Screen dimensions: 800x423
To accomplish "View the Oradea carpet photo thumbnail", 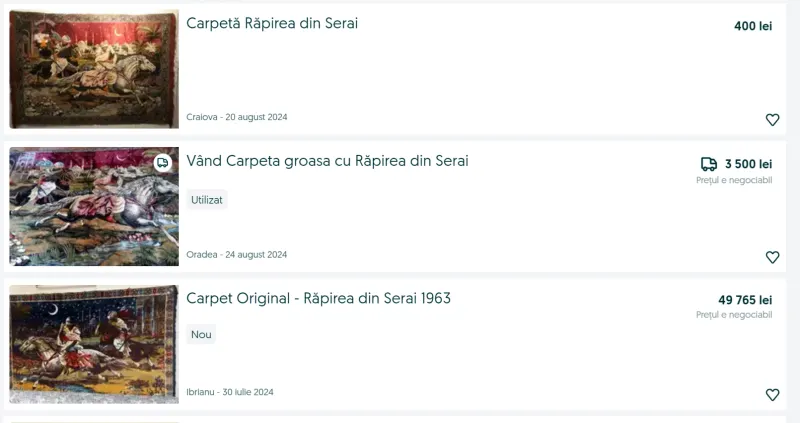I will [94, 206].
